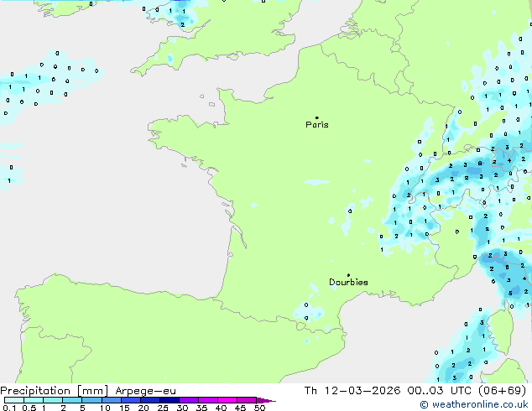Click the legend value label '0.1'

click(x=9, y=408)
